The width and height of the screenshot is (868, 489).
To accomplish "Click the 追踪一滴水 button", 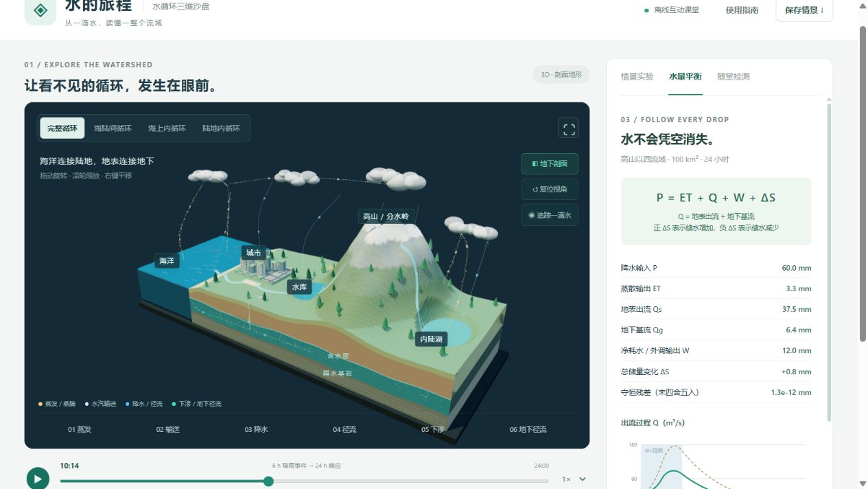I will click(x=550, y=215).
